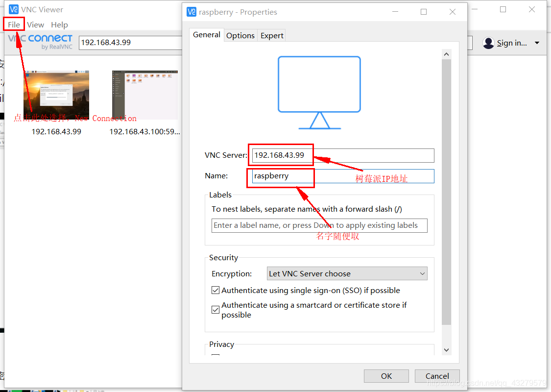Click the VNC icon on Properties dialog title bar
Viewport: 551px width, 392px height.
point(191,12)
